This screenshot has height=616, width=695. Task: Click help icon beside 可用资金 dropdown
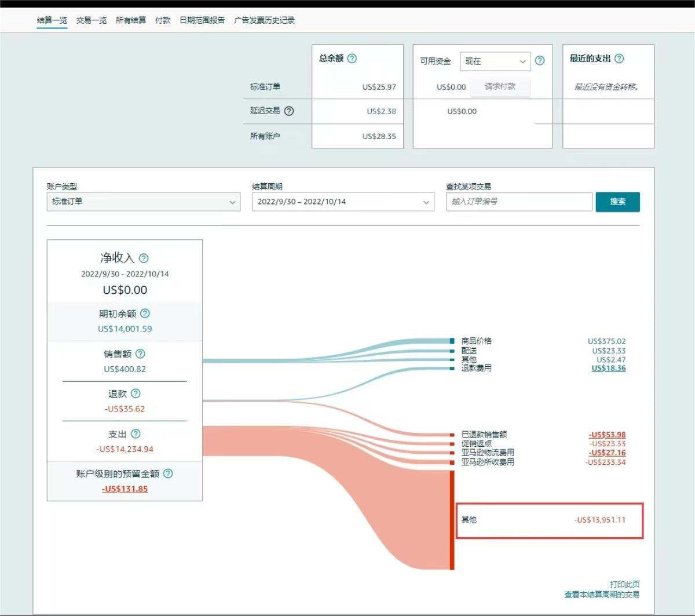(x=540, y=61)
